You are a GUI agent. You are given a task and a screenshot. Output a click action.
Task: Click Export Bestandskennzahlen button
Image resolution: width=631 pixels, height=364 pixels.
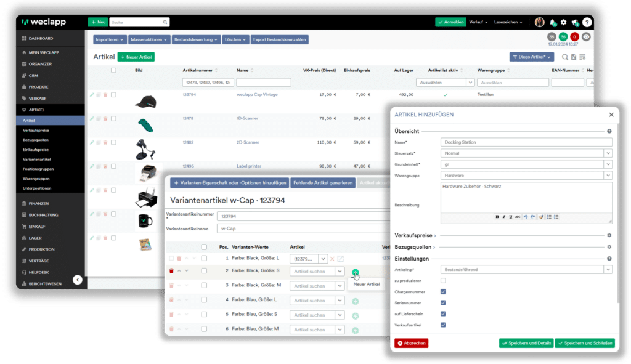279,39
